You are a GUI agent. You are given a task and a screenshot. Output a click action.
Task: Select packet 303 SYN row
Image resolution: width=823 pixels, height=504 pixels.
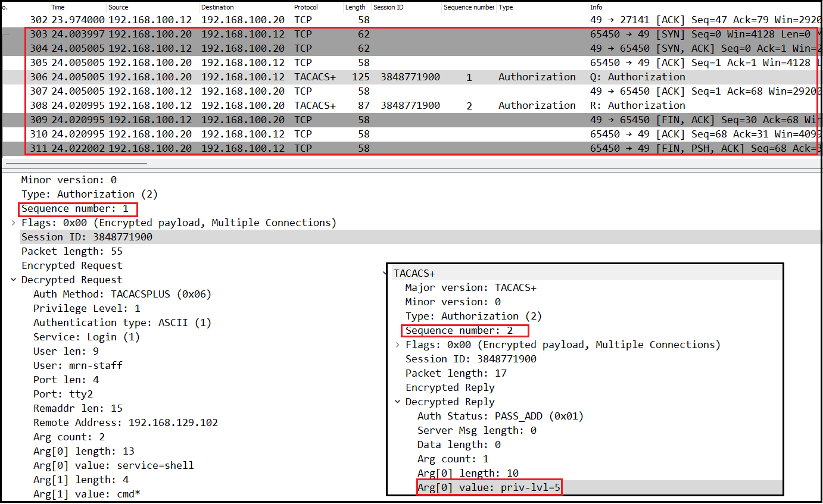tap(357, 34)
